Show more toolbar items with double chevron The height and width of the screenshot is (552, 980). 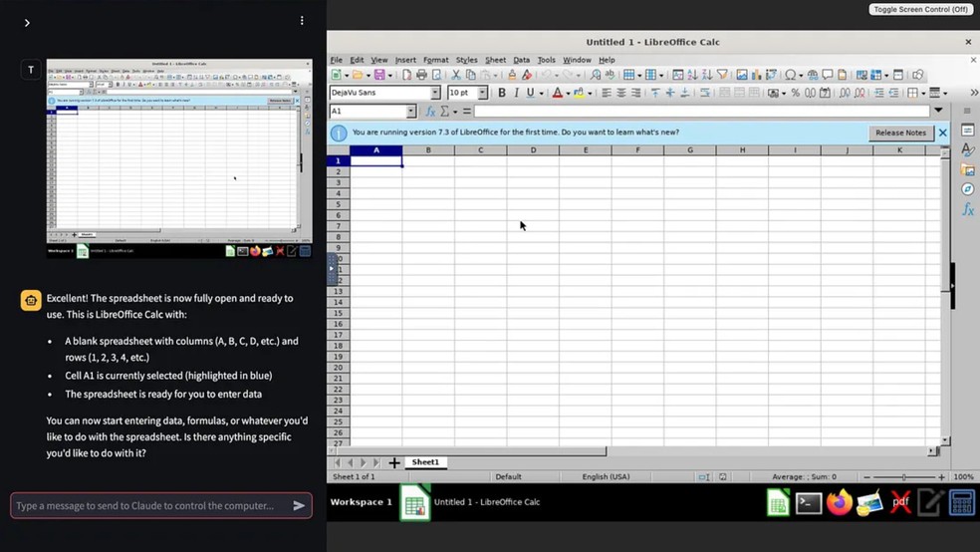coord(974,93)
